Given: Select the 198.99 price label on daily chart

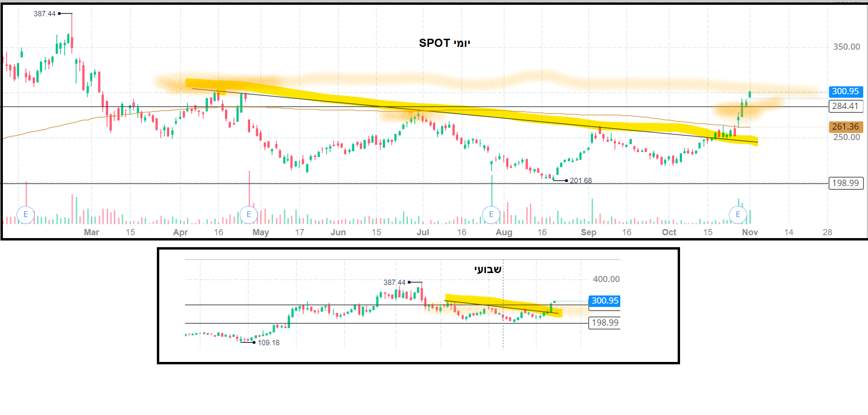Looking at the screenshot, I should coord(846,183).
